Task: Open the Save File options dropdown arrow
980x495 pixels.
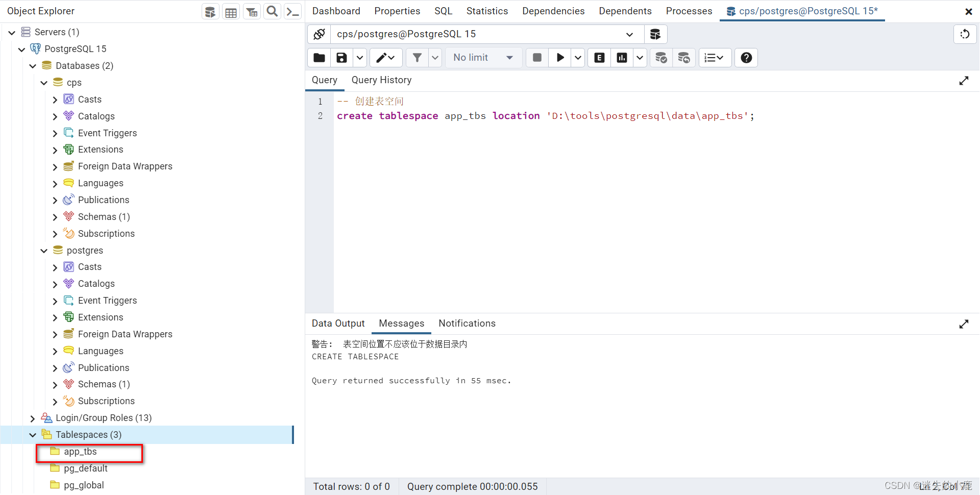Action: [x=360, y=58]
